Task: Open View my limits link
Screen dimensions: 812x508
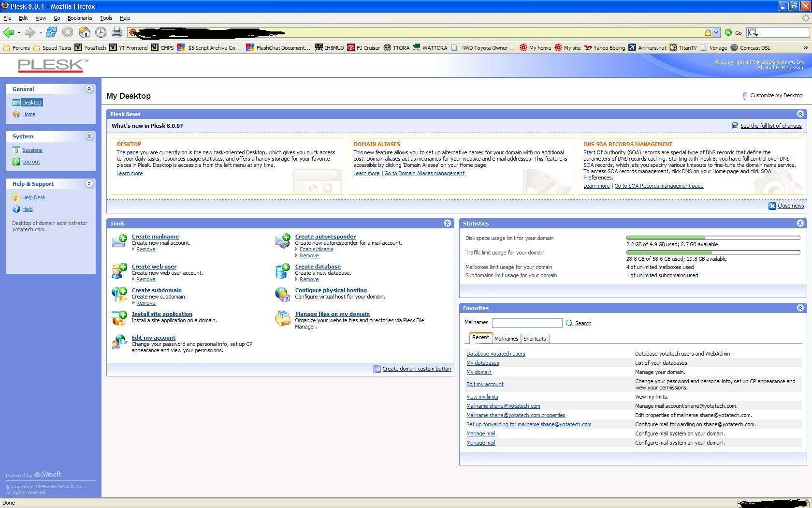Action: pyautogui.click(x=482, y=397)
